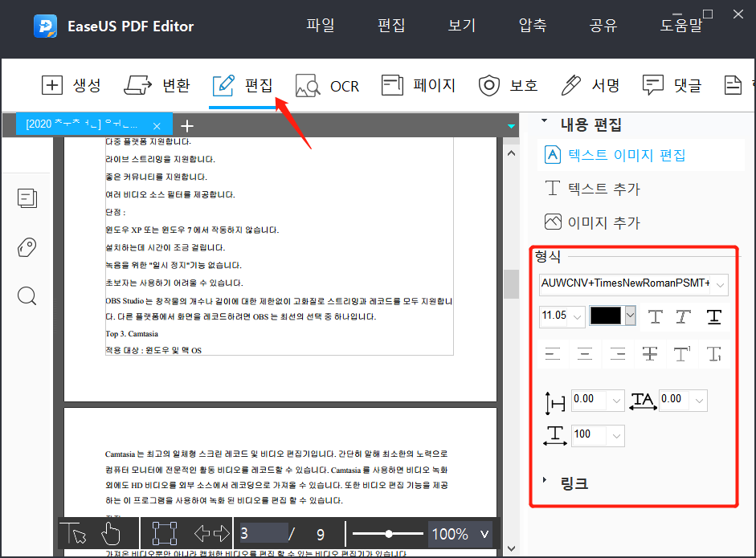The height and width of the screenshot is (558, 756).
Task: Select the hand pan tool
Action: pos(109,533)
